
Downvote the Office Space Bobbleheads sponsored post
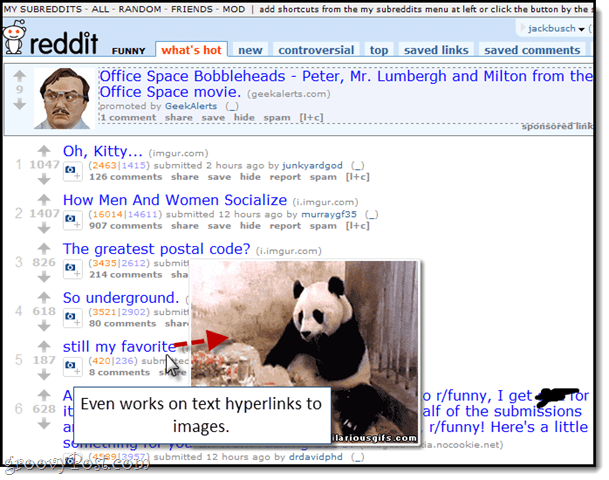(x=19, y=104)
